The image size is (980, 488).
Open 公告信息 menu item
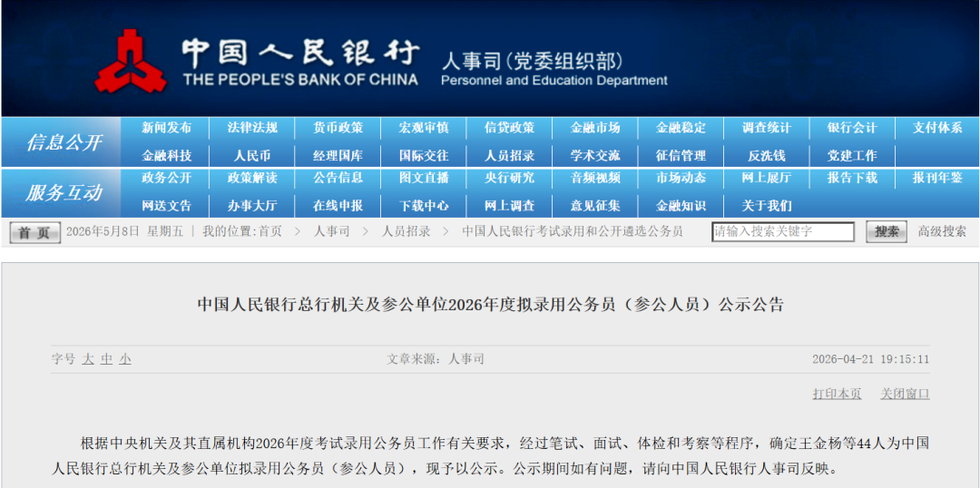(x=338, y=178)
